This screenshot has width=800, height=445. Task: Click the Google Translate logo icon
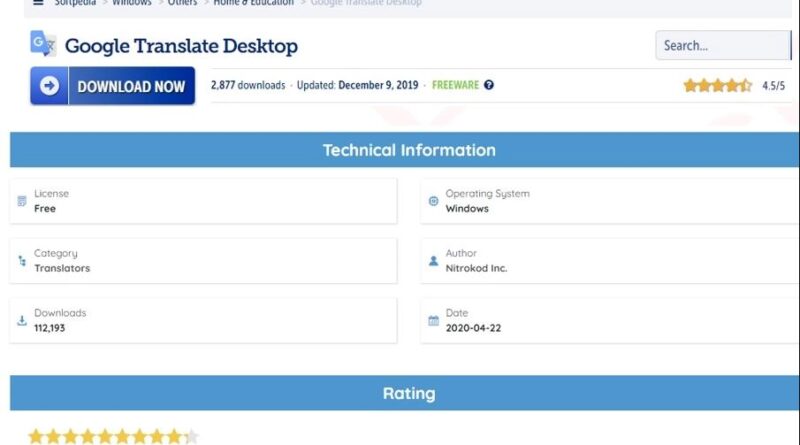(x=43, y=44)
